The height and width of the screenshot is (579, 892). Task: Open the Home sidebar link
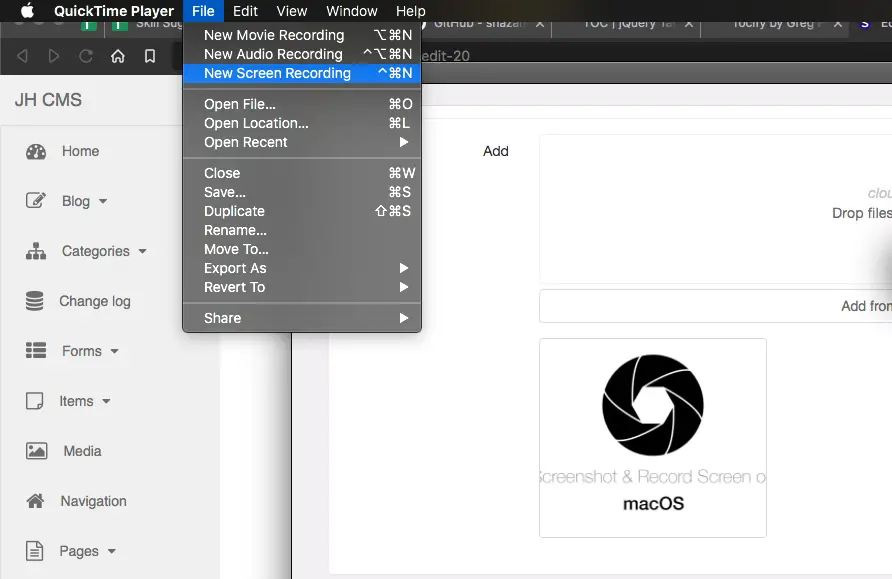[80, 151]
